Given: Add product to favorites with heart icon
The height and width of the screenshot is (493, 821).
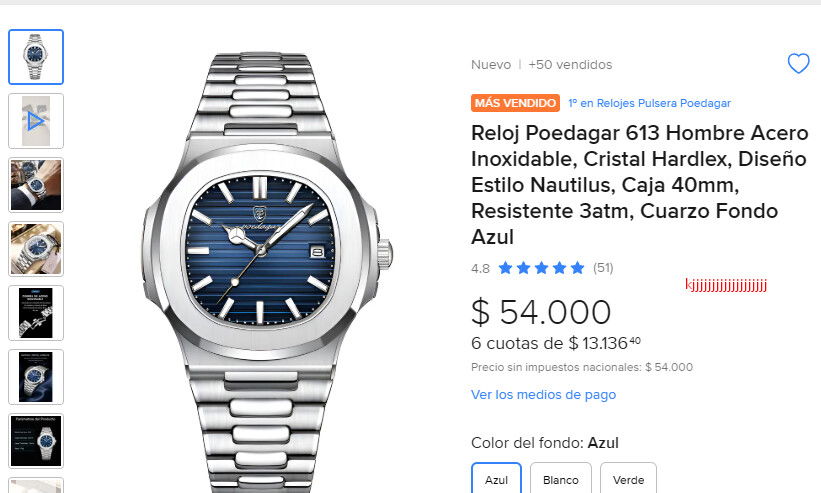Looking at the screenshot, I should click(798, 64).
